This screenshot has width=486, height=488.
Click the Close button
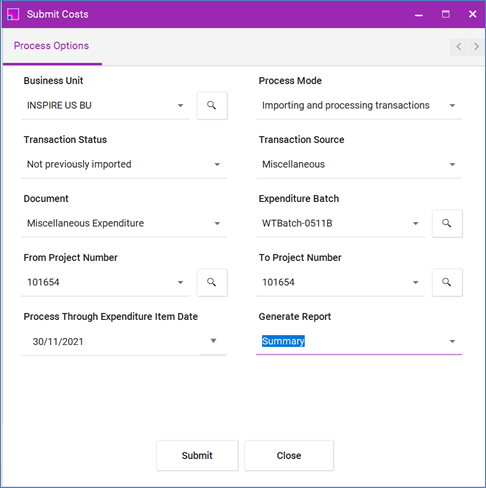click(289, 456)
